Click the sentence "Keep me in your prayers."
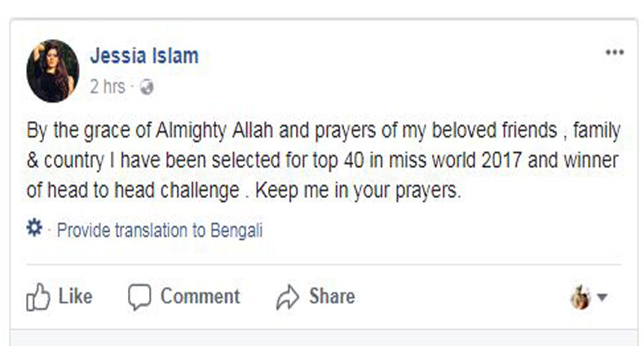Screen dimensions: 644x346 [382, 193]
